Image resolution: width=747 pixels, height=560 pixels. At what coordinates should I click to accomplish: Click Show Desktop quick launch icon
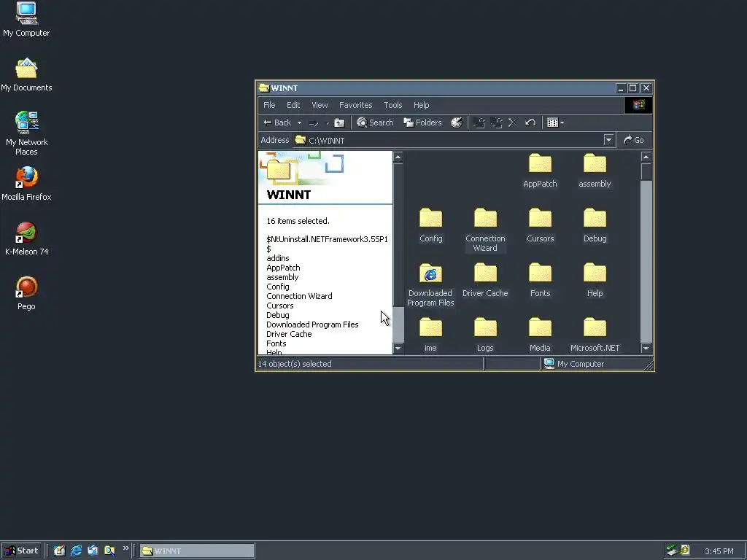(59, 551)
